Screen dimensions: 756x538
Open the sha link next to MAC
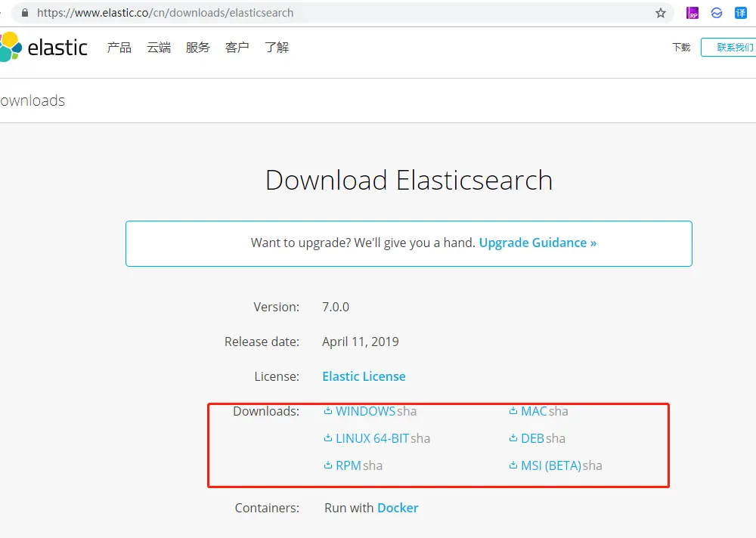click(559, 411)
